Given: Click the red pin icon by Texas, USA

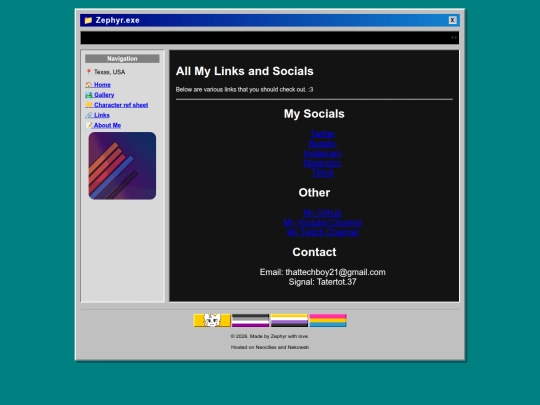Looking at the screenshot, I should 89,72.
